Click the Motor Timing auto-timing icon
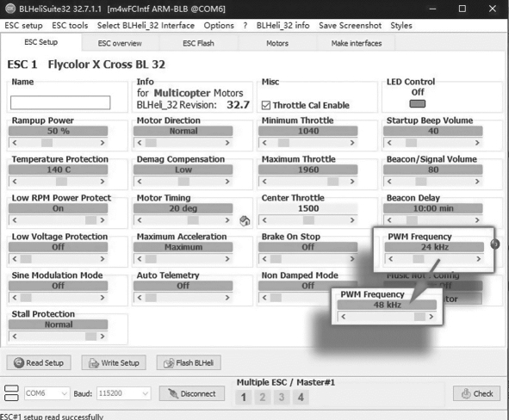 tap(245, 220)
